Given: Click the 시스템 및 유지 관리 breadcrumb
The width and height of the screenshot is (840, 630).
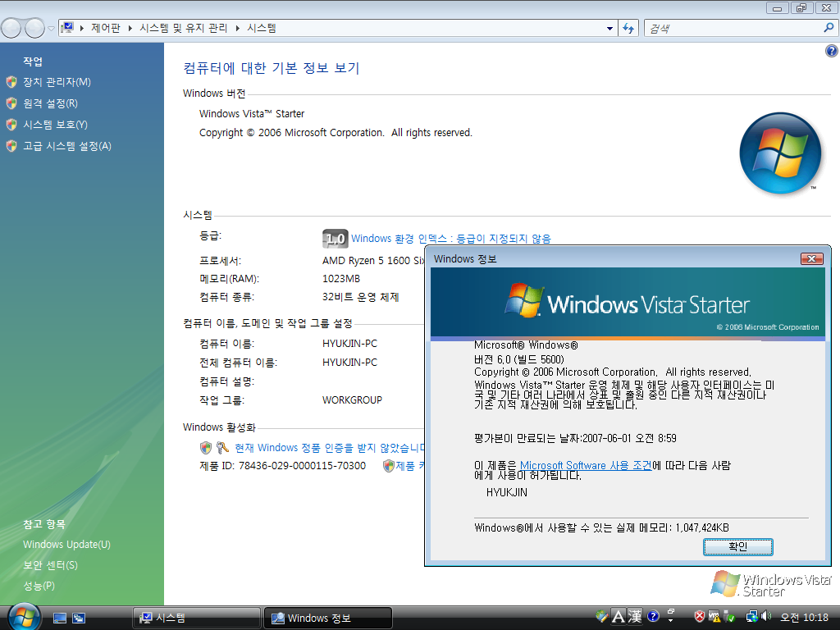Looking at the screenshot, I should (183, 28).
